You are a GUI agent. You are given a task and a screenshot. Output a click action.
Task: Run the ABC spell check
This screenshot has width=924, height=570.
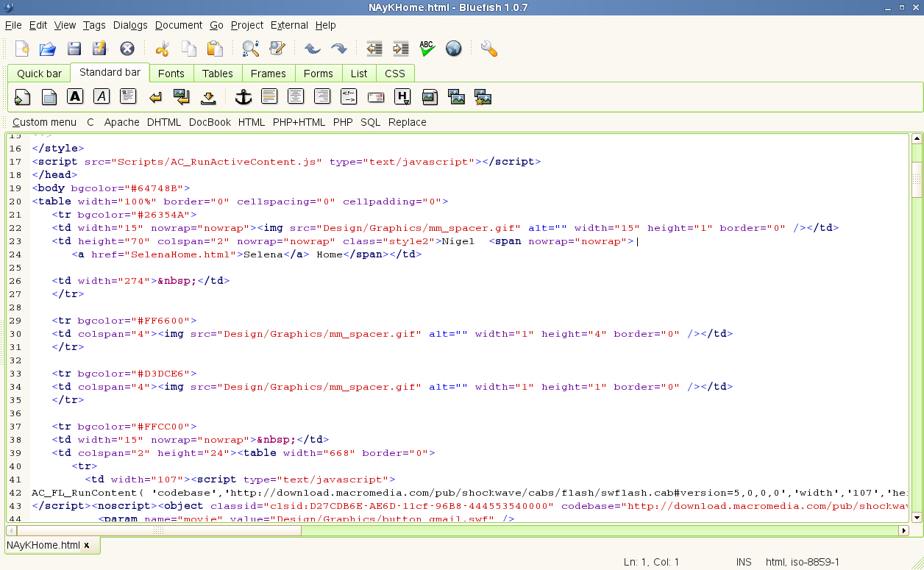click(x=427, y=49)
